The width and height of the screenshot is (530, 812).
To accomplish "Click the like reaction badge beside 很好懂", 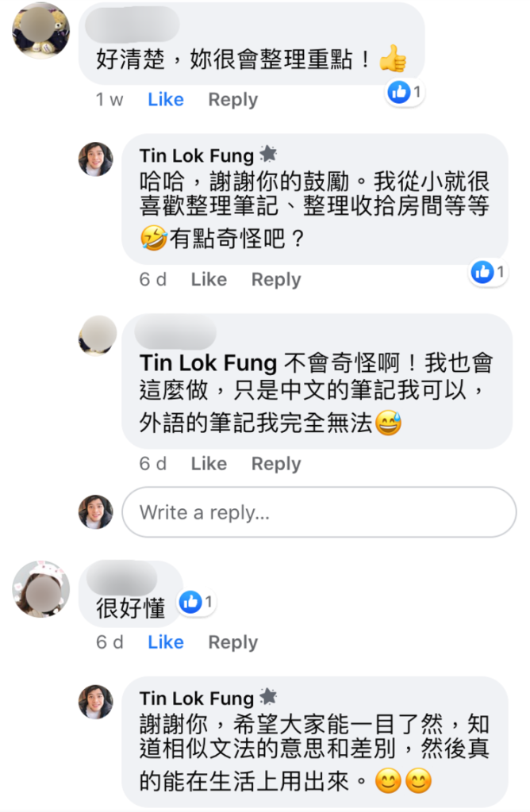I will [190, 603].
